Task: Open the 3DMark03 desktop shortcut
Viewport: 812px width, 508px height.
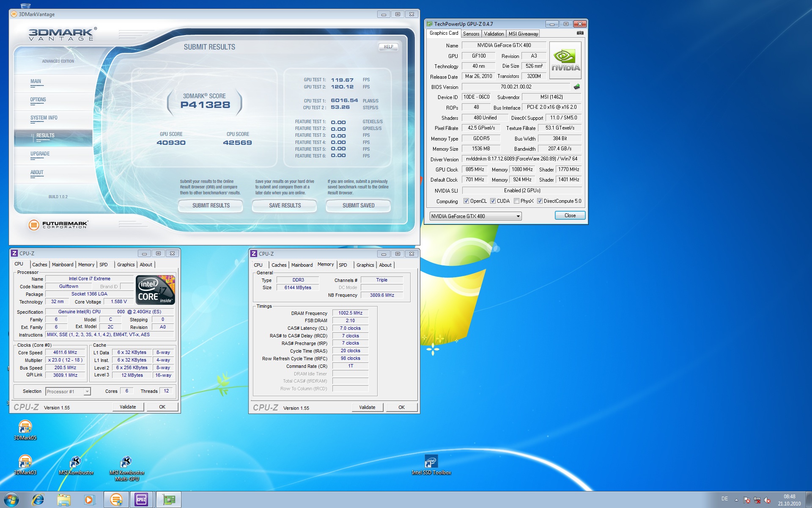Action: [25, 465]
